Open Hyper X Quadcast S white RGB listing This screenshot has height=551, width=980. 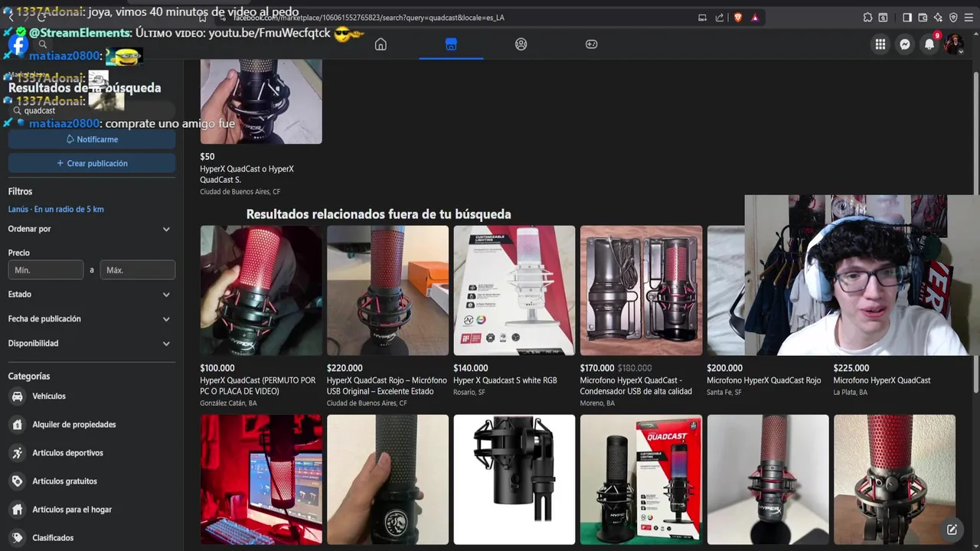click(x=505, y=380)
